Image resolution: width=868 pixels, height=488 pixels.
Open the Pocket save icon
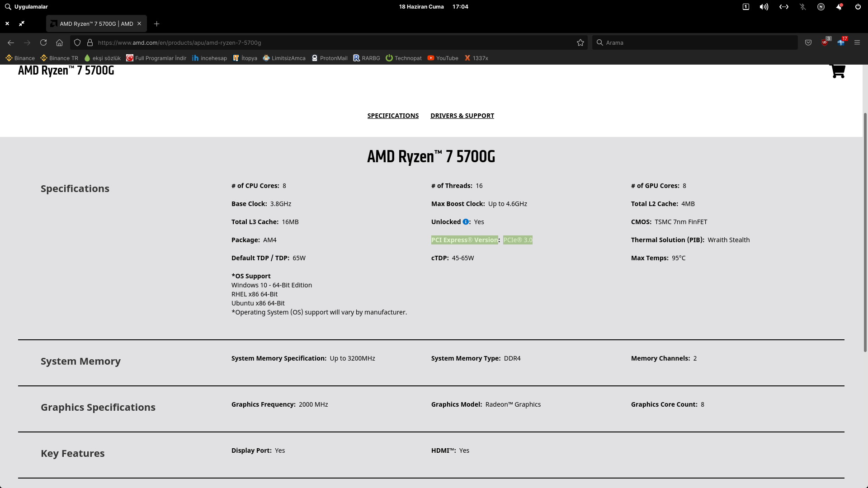click(808, 42)
